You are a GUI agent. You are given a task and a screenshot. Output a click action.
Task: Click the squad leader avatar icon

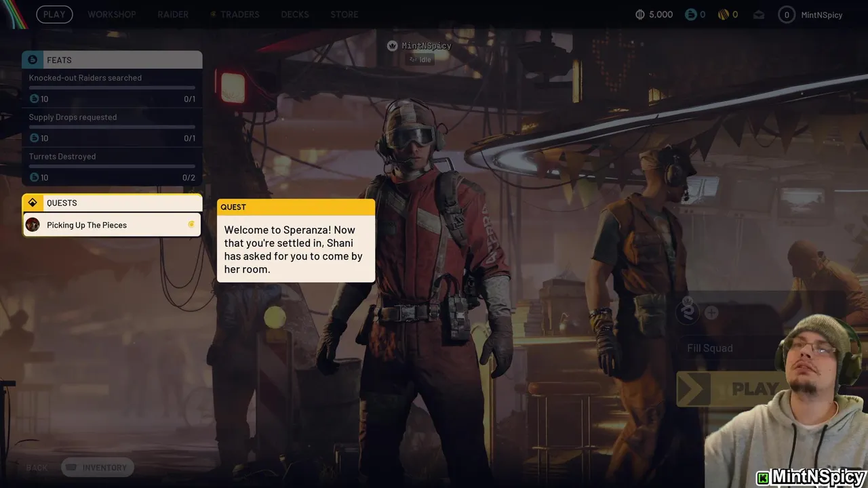(687, 312)
